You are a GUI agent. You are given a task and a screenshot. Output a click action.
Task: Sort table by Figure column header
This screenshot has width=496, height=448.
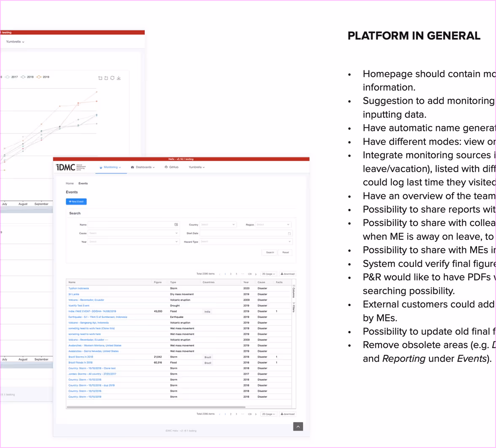(x=158, y=282)
